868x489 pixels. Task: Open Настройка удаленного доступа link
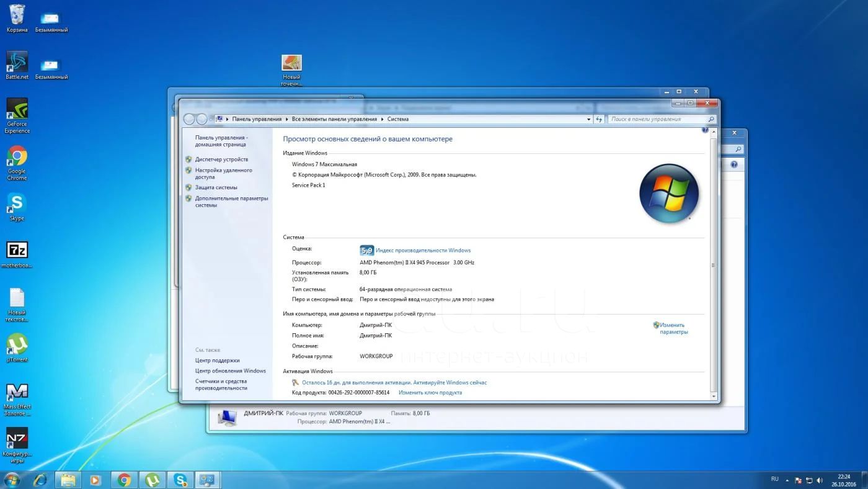[223, 173]
